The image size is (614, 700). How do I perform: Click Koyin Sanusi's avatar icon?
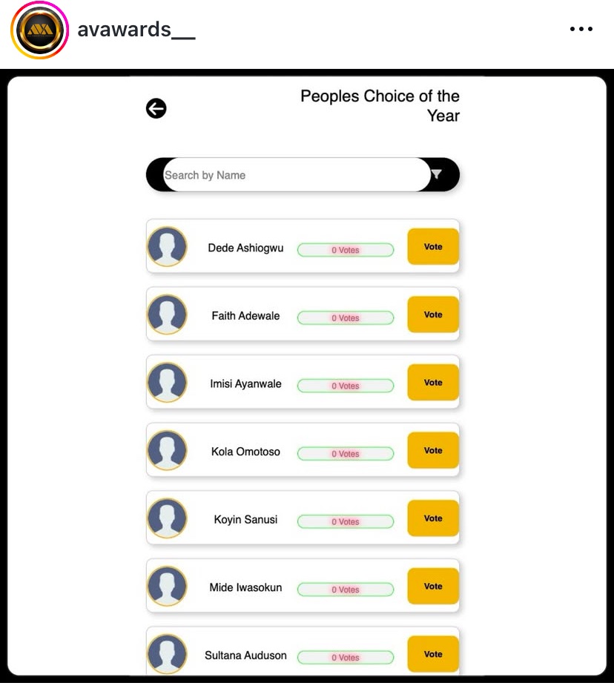(x=167, y=518)
